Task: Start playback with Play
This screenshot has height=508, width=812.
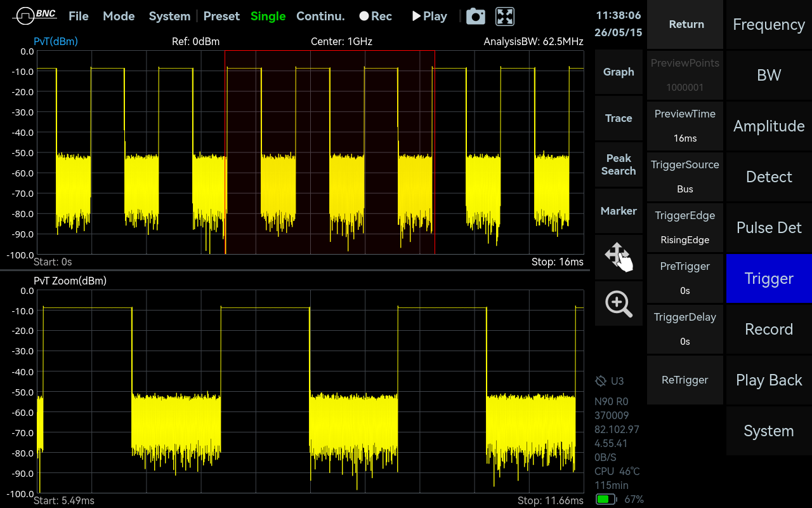Action: tap(429, 17)
